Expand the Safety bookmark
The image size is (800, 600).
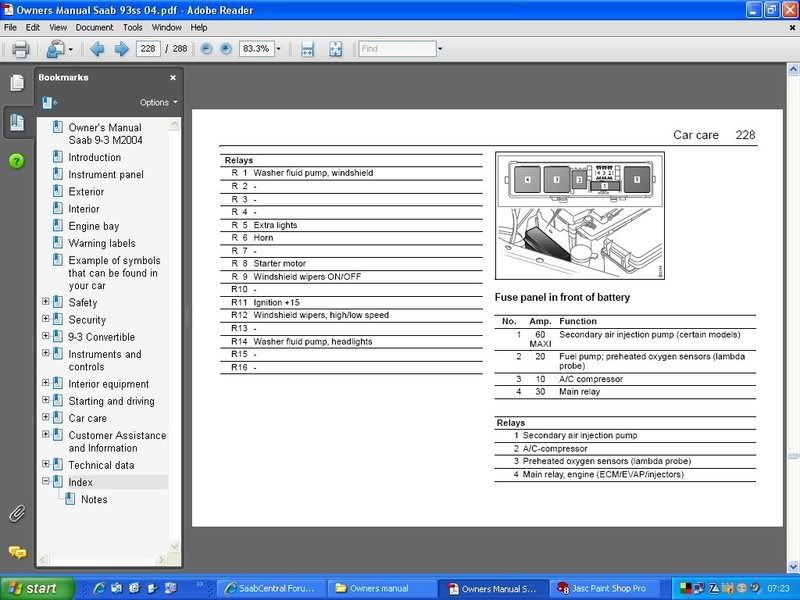tap(46, 302)
